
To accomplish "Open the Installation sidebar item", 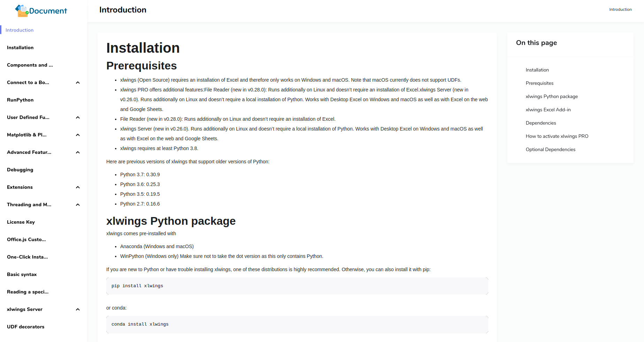I will point(20,47).
